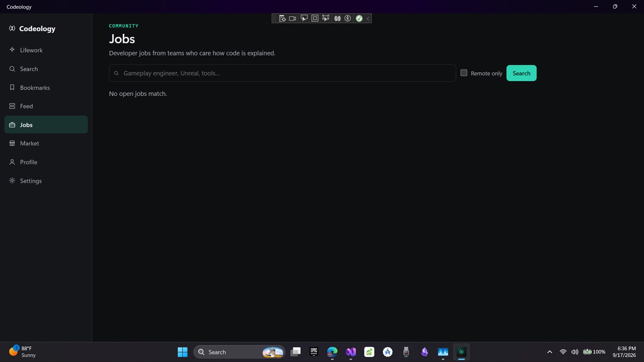Click the green checkmark status icon in the debug toolbar
Screen dimensions: 644x362
click(359, 18)
